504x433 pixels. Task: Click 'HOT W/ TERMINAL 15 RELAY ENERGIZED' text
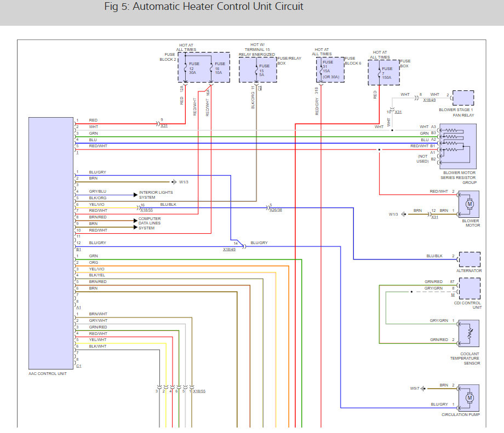257,50
